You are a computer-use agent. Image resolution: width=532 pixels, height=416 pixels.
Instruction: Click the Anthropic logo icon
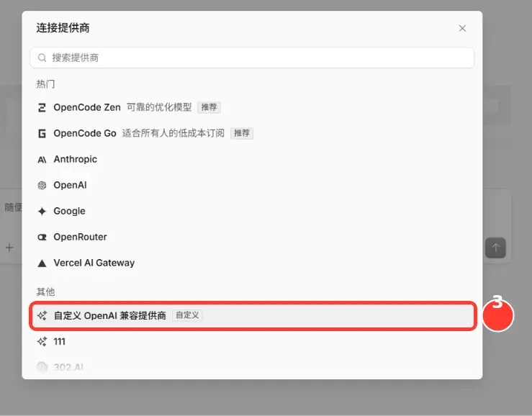[x=42, y=160]
